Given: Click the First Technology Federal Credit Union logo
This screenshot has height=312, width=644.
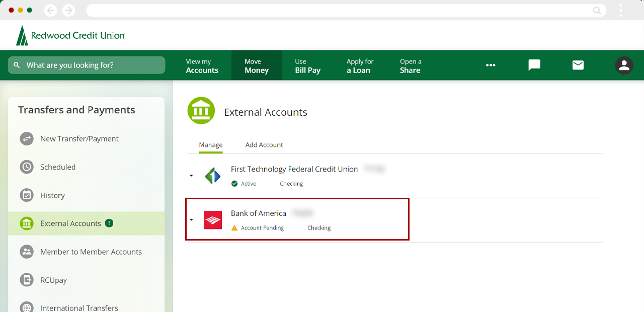Looking at the screenshot, I should point(213,176).
